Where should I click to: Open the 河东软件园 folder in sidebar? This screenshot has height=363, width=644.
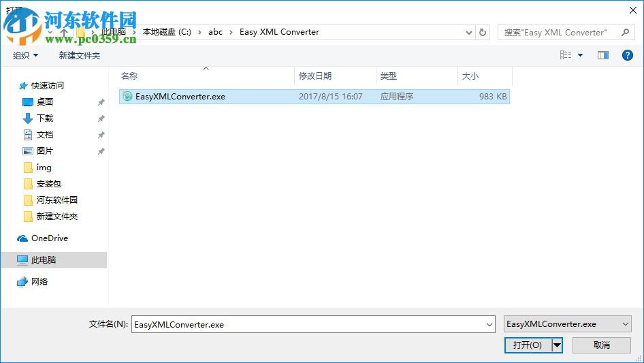pyautogui.click(x=57, y=200)
